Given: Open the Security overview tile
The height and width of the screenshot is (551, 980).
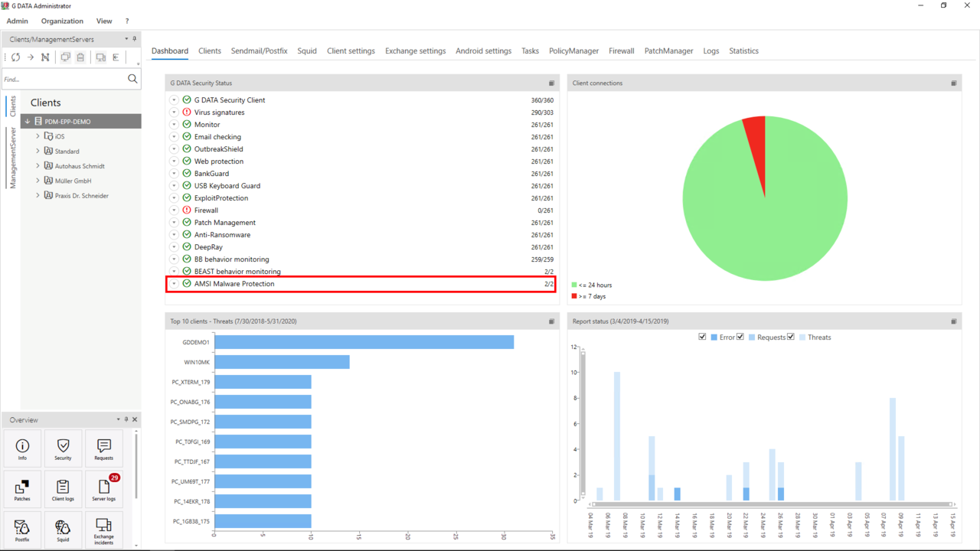Looking at the screenshot, I should (x=63, y=450).
